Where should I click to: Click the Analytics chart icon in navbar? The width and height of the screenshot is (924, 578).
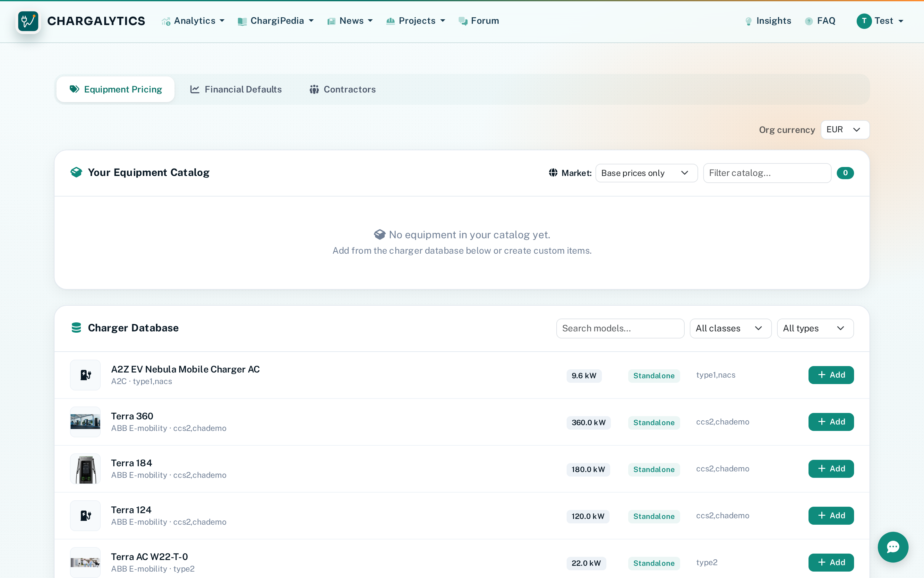coord(166,22)
